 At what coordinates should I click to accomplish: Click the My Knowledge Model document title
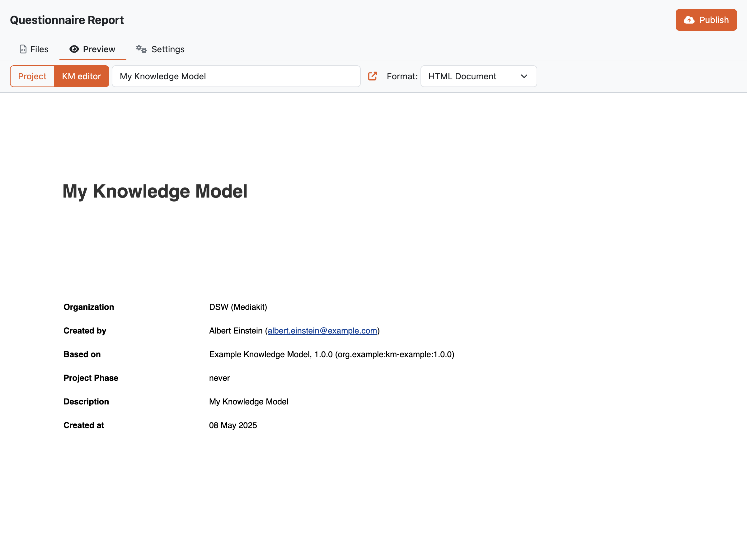(155, 191)
